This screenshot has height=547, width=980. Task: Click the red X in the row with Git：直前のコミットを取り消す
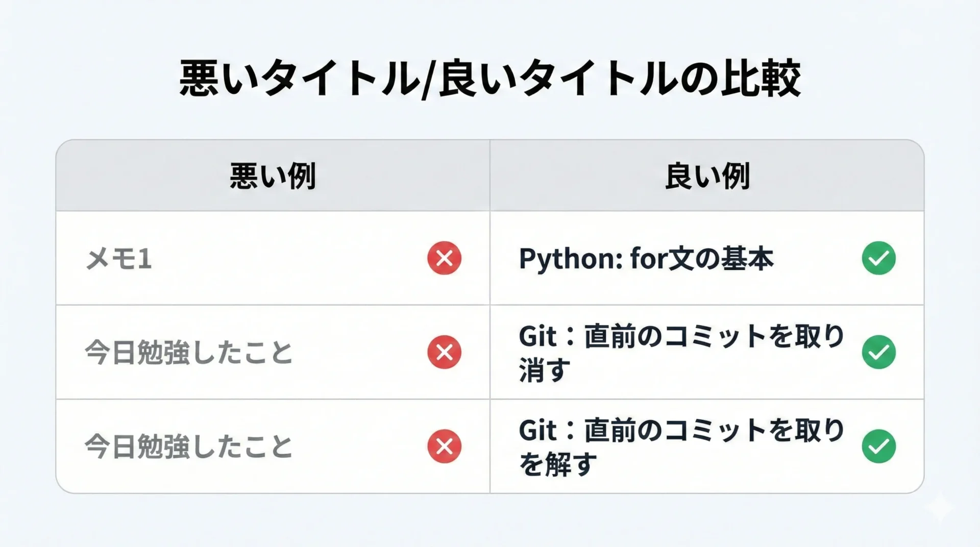pos(444,352)
